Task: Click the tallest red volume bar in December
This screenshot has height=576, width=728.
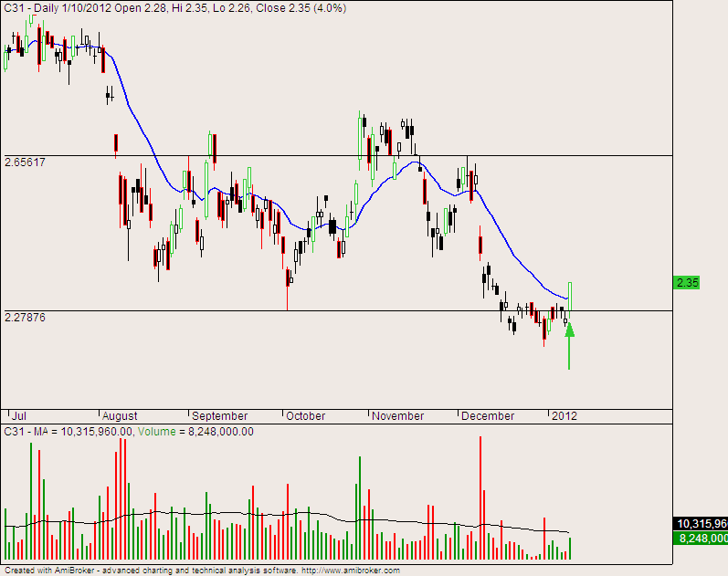Action: [x=480, y=497]
